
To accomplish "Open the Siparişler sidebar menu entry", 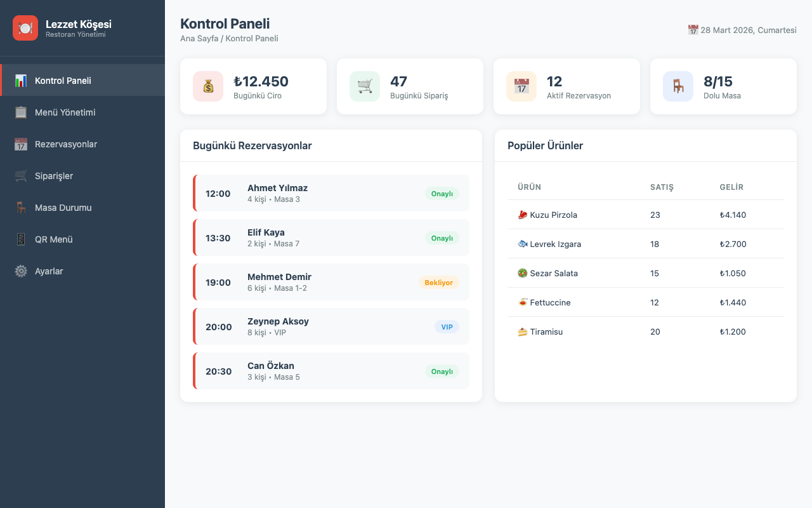I will pyautogui.click(x=82, y=176).
